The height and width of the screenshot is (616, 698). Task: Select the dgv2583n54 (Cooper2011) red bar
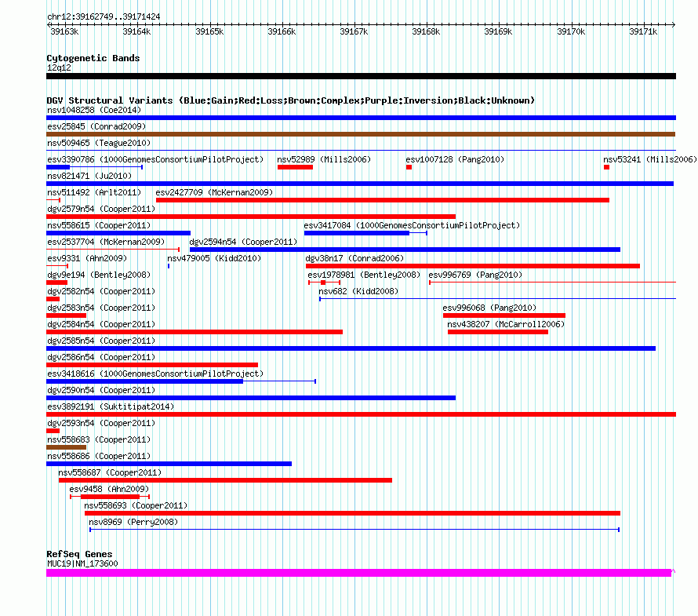point(67,315)
